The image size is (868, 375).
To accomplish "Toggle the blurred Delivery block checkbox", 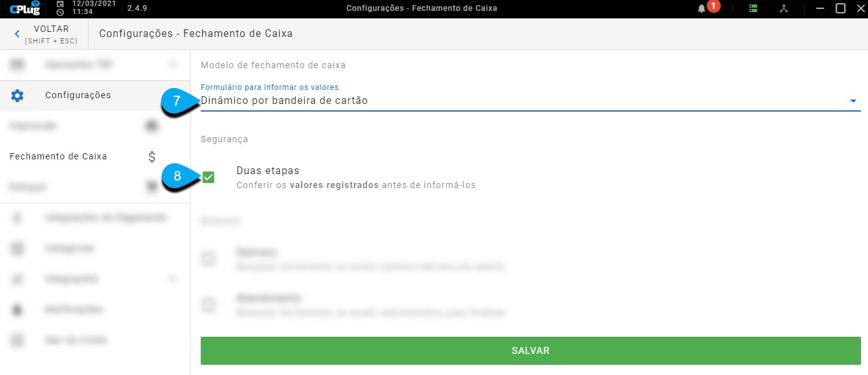I will tap(208, 259).
